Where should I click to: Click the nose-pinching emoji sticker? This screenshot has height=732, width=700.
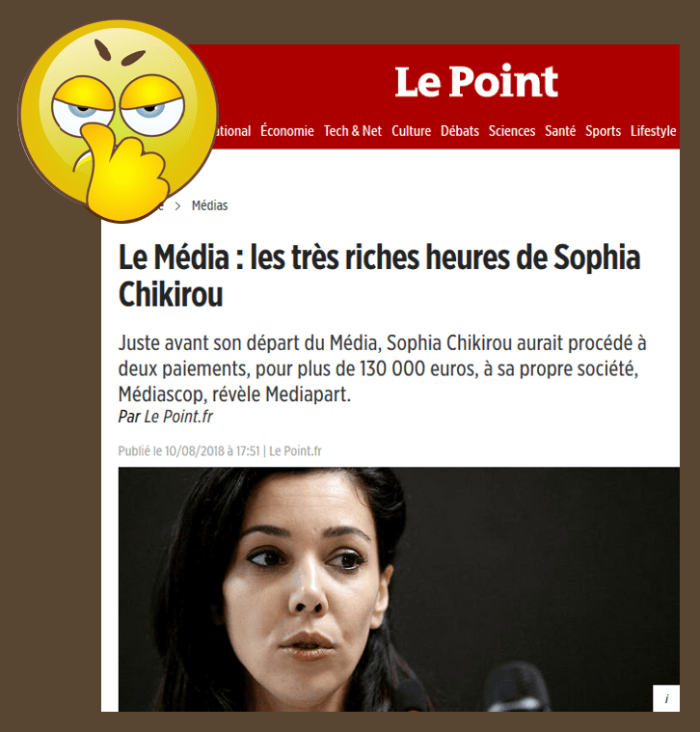pyautogui.click(x=119, y=121)
